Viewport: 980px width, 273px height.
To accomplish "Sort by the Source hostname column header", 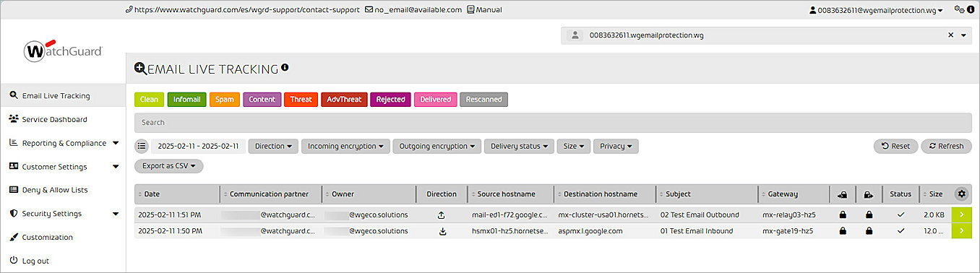I will 510,194.
